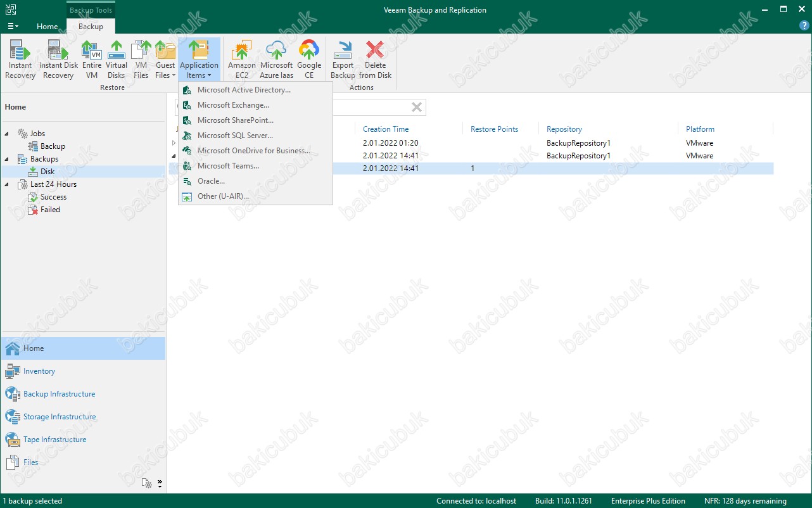The width and height of the screenshot is (812, 508).
Task: Open the Inventory navigation pane
Action: point(83,371)
